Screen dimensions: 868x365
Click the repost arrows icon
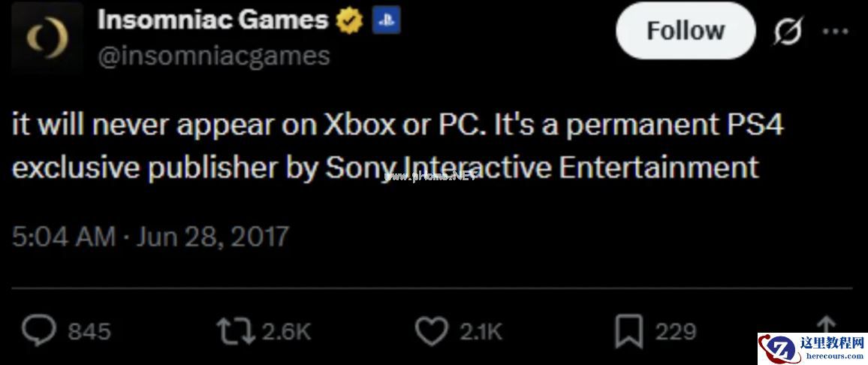[x=234, y=331]
